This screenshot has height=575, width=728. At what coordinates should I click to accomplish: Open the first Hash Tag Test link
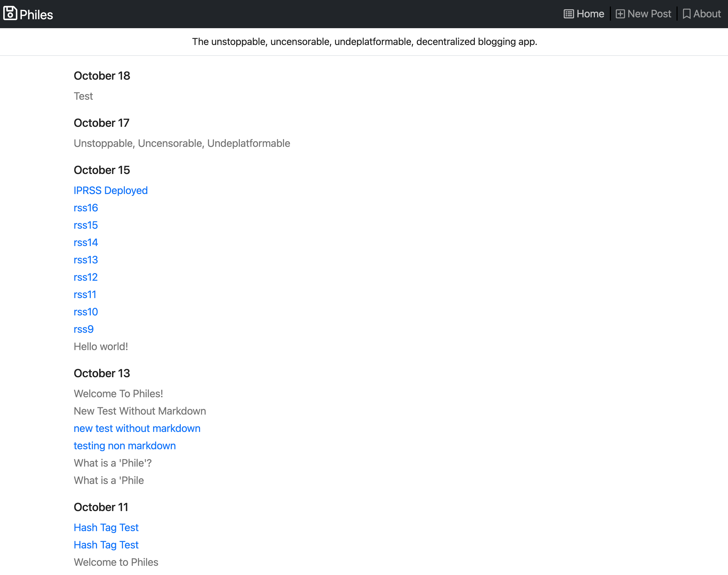tap(106, 528)
